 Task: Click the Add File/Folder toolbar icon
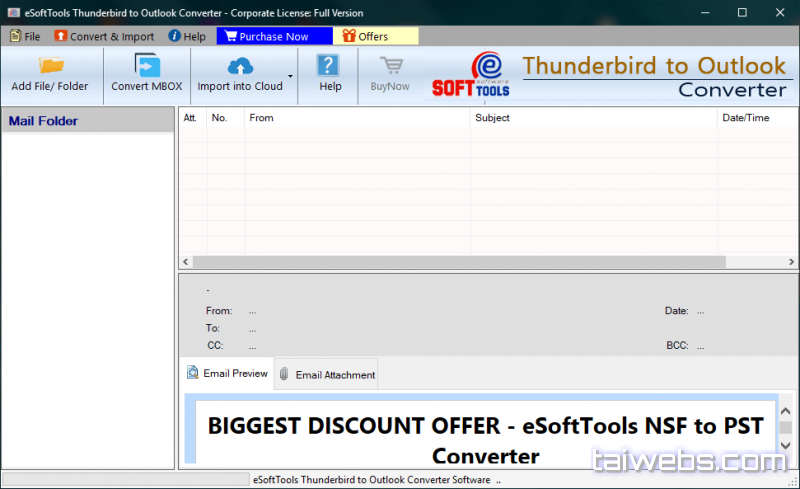click(x=50, y=66)
